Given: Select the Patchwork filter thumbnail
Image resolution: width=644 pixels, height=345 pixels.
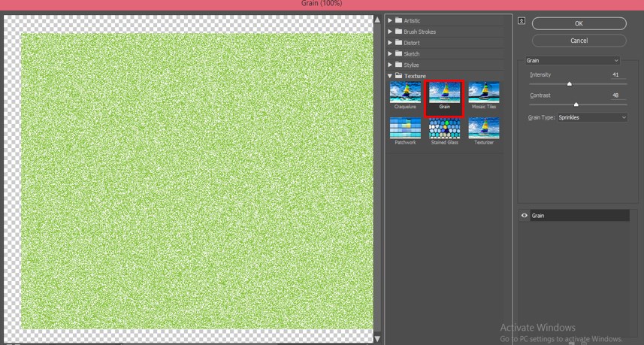Looking at the screenshot, I should coord(405,128).
